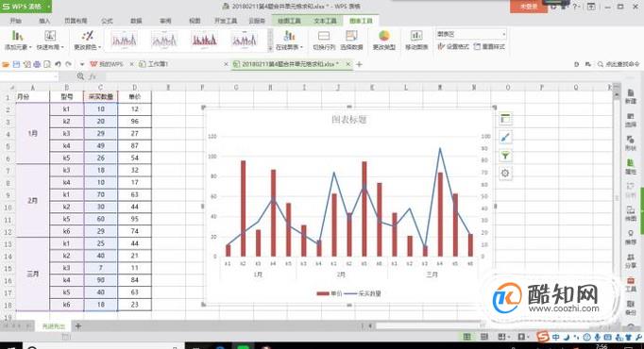Open the Add Element dropdown
Viewport: 644px width, 349px height.
pos(17,41)
